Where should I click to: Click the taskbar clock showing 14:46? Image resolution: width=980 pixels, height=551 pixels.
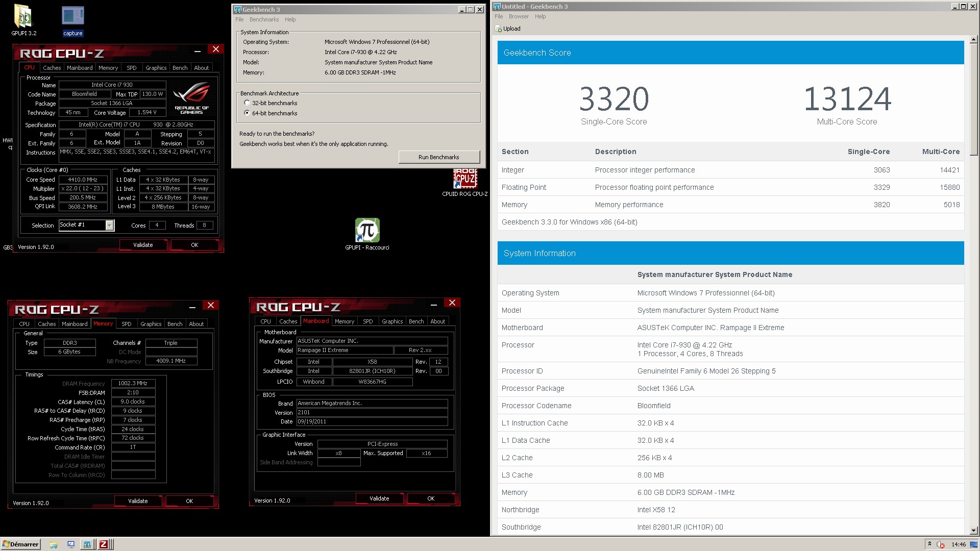(x=959, y=544)
